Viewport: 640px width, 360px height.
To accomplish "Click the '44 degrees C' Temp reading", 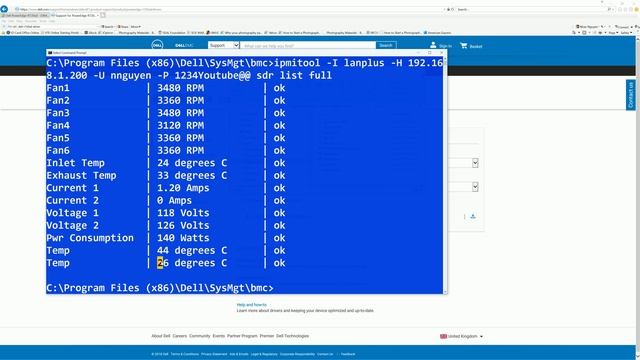I will (x=192, y=251).
